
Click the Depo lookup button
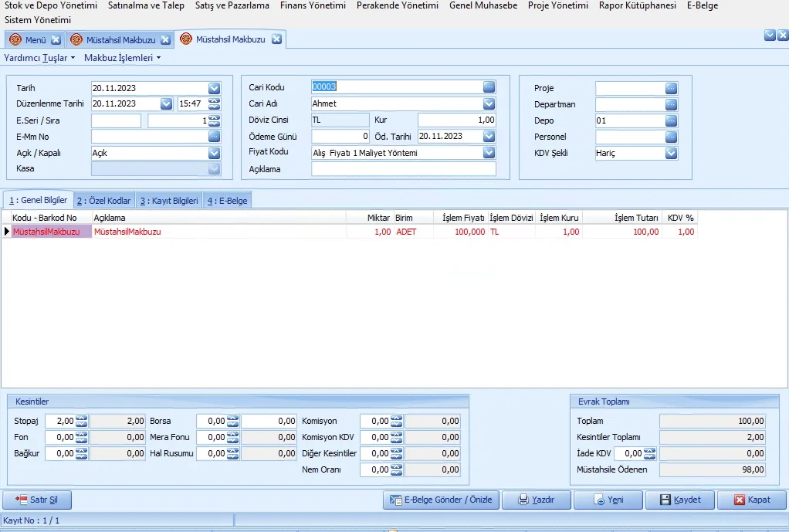671,120
